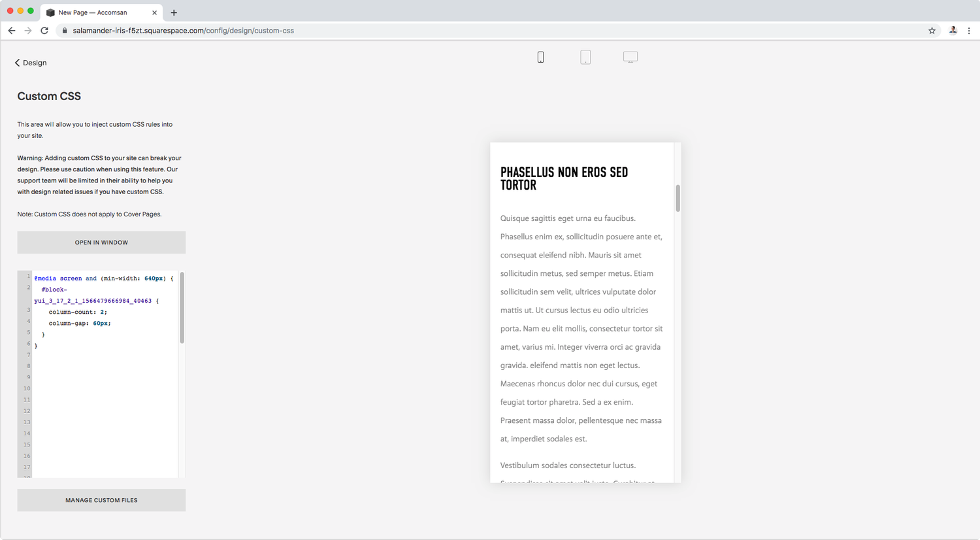The image size is (980, 540).
Task: Open Chrome's three-dot menu
Action: coord(969,31)
